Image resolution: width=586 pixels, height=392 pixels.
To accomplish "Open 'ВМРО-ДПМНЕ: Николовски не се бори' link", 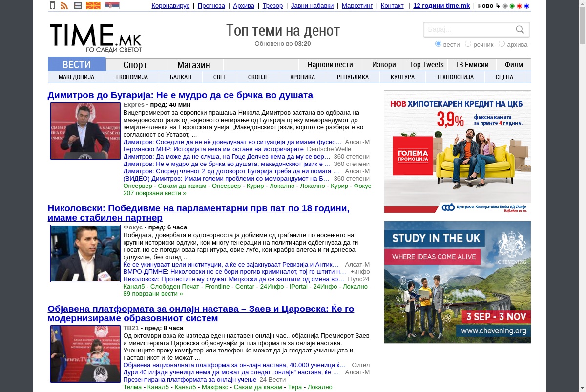I will point(235,272).
